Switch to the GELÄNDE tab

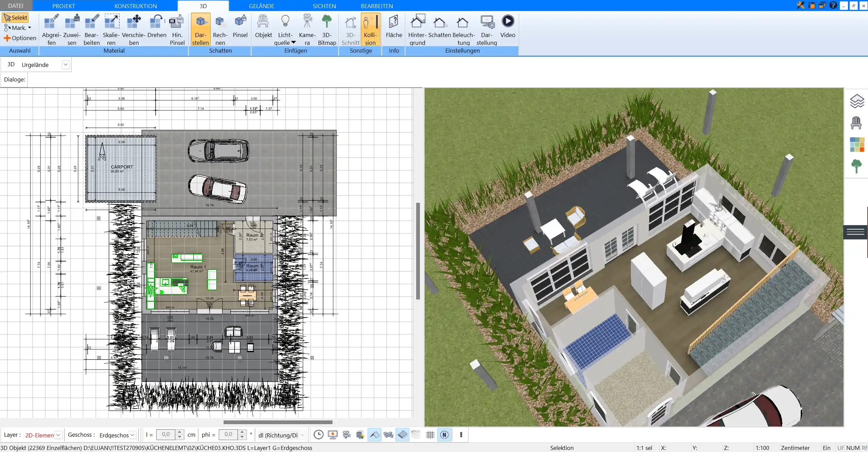(261, 6)
